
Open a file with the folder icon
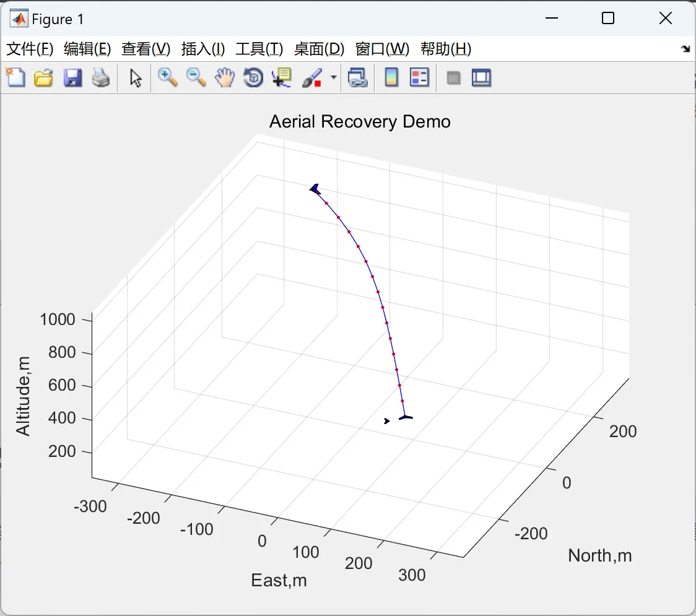click(43, 77)
